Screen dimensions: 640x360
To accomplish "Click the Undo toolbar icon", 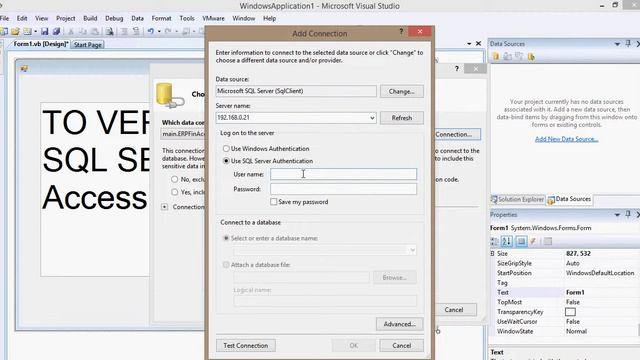I will [x=151, y=31].
